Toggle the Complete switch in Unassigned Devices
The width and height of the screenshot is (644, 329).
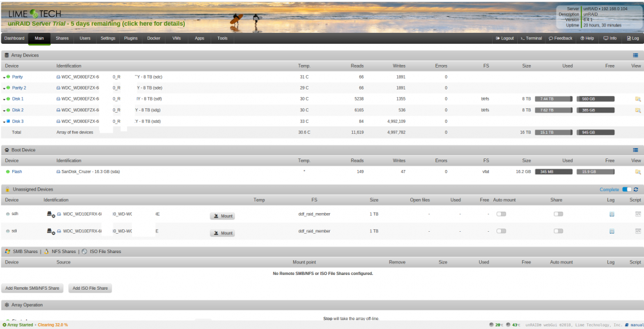click(627, 189)
